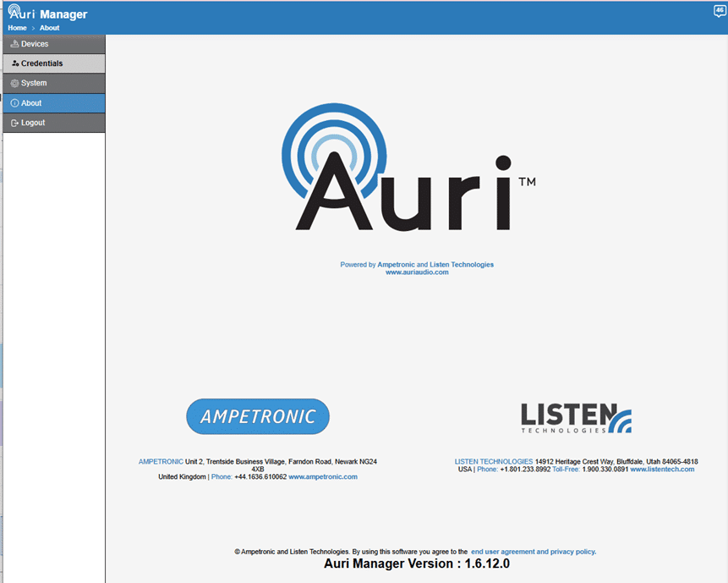Open end user agreement and privacy policy

pos(534,552)
